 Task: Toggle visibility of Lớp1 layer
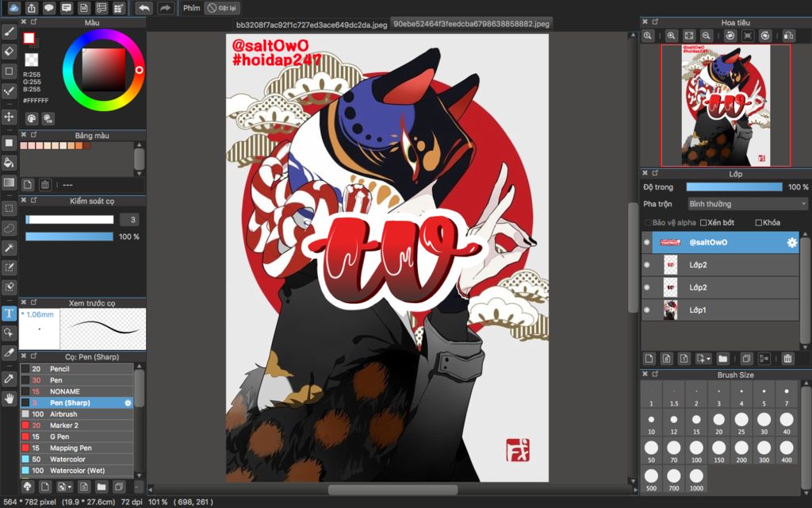tap(647, 310)
